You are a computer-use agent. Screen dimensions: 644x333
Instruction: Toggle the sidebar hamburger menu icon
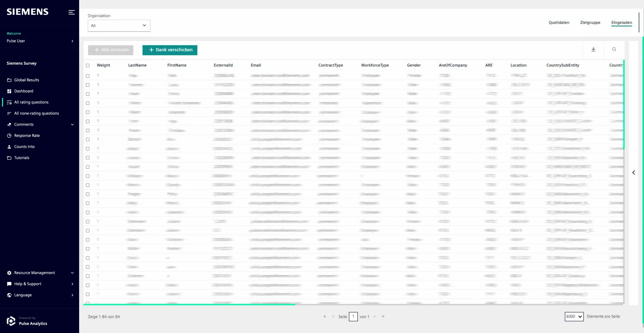[x=71, y=12]
